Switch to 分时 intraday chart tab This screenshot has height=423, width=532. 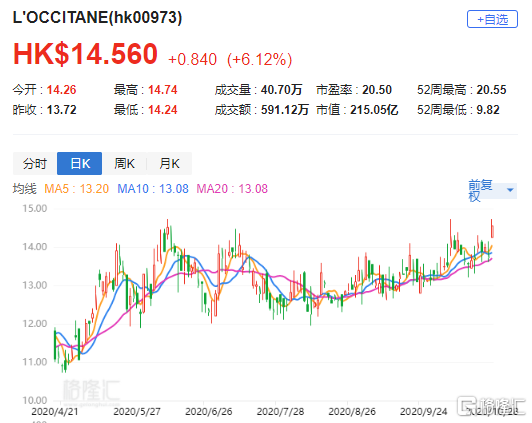[x=35, y=164]
